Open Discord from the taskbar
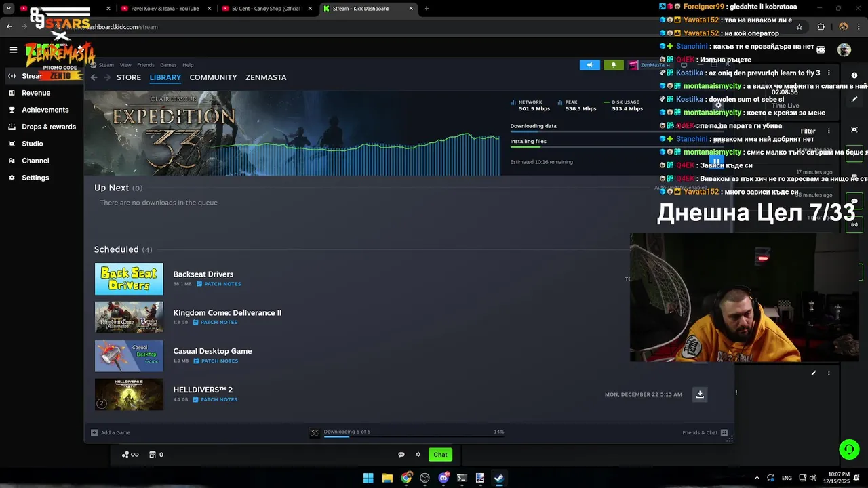The height and width of the screenshot is (488, 868). 443,478
